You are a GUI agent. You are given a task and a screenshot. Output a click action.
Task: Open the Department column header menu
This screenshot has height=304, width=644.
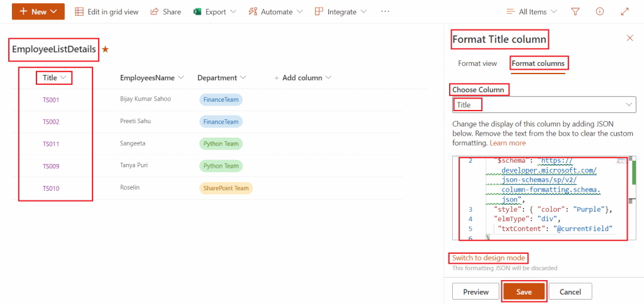(x=222, y=77)
